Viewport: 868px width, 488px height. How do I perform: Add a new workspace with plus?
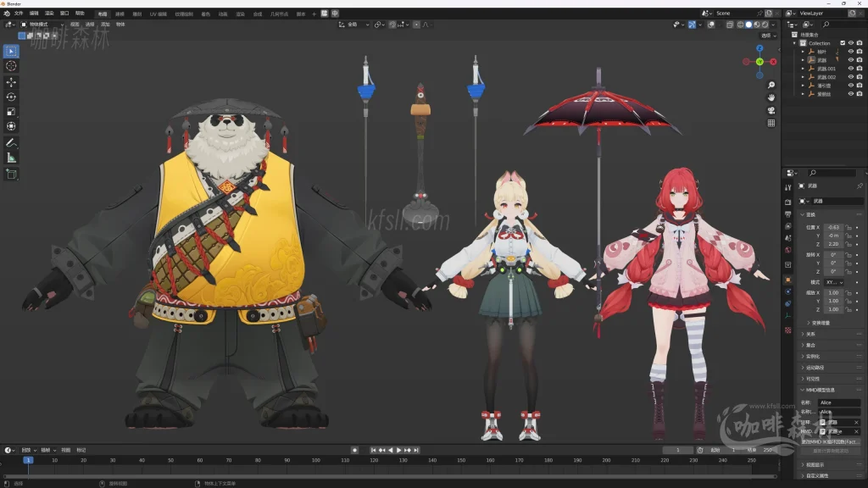(x=314, y=14)
